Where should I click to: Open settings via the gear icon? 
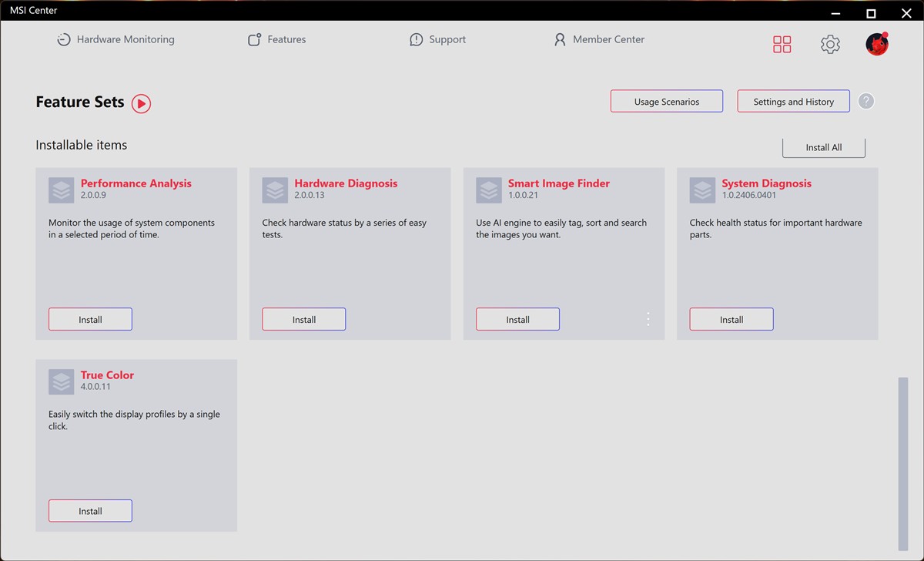830,45
